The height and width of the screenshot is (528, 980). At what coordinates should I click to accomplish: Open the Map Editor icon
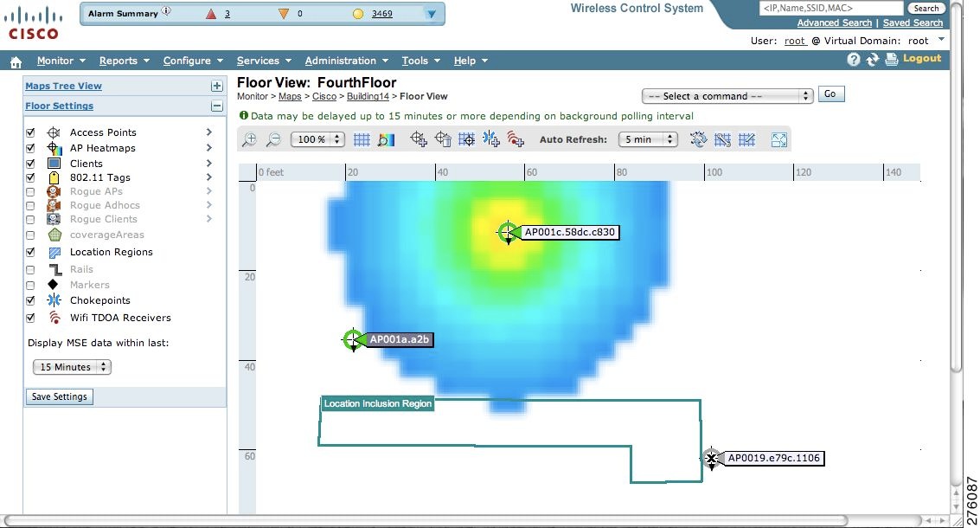(746, 139)
